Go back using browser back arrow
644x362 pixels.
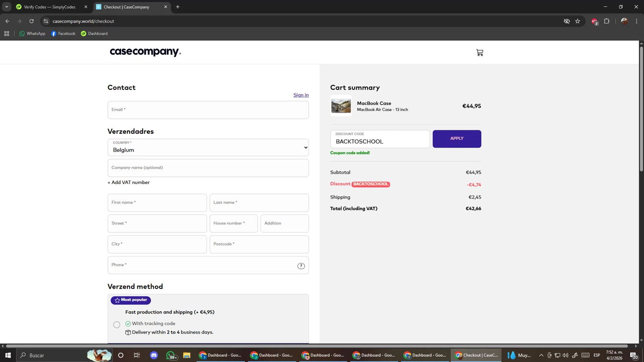click(x=7, y=21)
